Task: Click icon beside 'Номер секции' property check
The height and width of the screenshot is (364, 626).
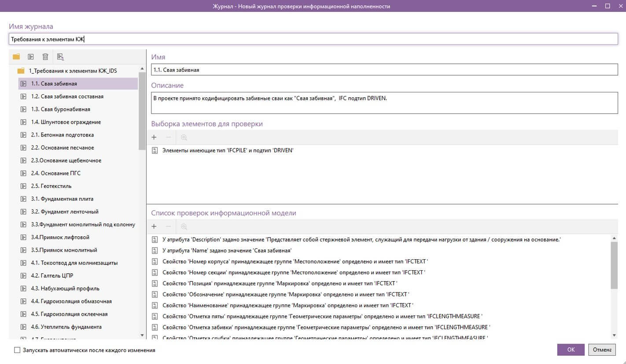Action: coord(155,272)
